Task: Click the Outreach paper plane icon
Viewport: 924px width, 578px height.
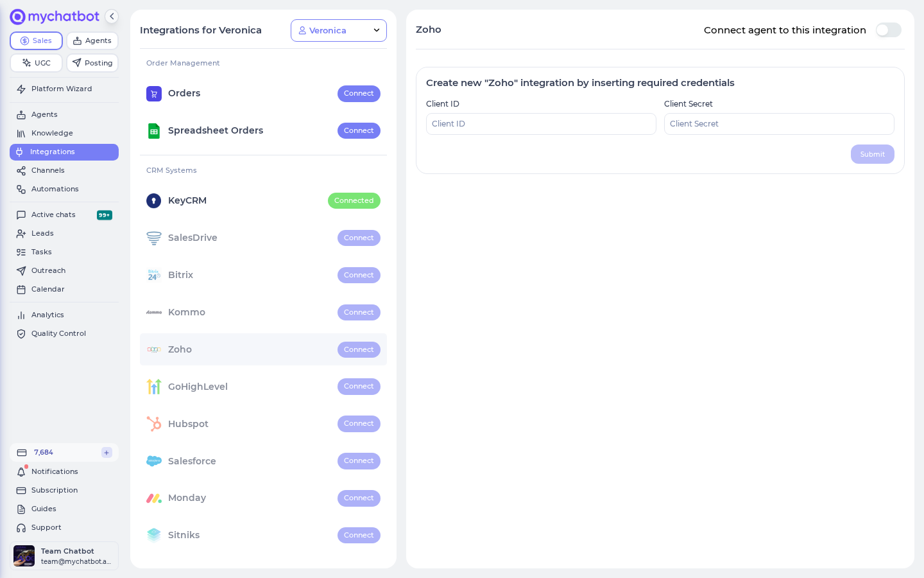Action: pyautogui.click(x=21, y=271)
